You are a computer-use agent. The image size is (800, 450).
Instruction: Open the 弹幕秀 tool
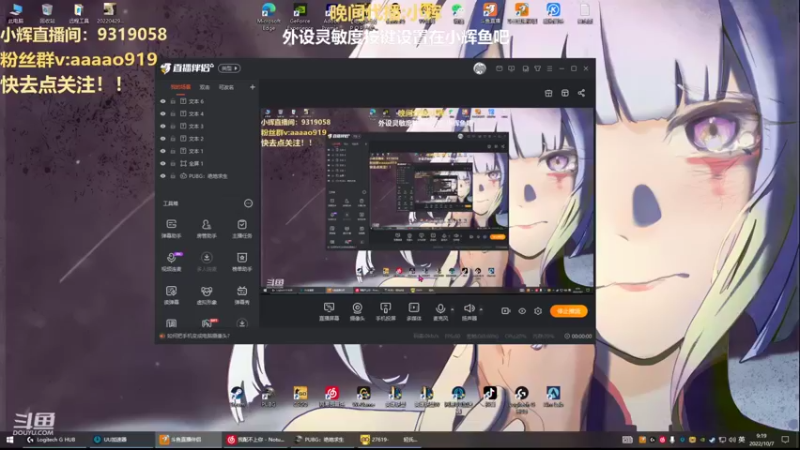point(242,295)
